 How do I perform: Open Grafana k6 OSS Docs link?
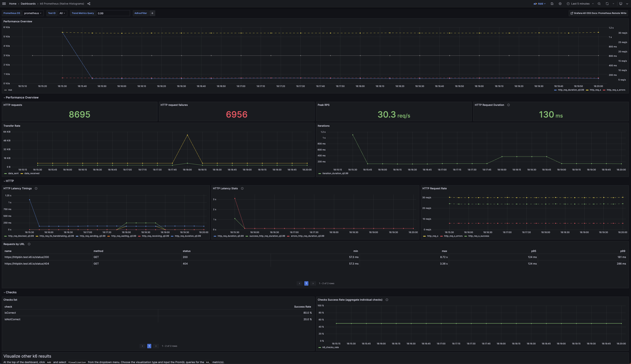click(x=598, y=13)
